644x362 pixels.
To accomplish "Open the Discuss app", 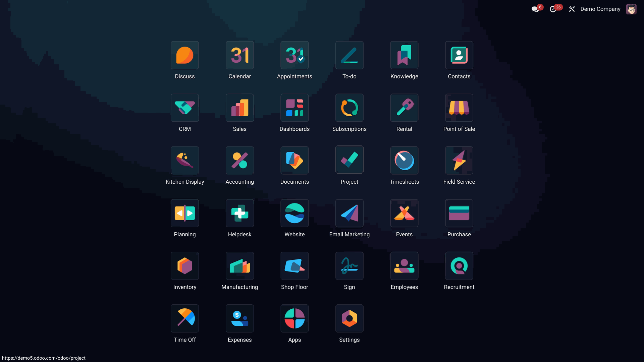I will (184, 55).
